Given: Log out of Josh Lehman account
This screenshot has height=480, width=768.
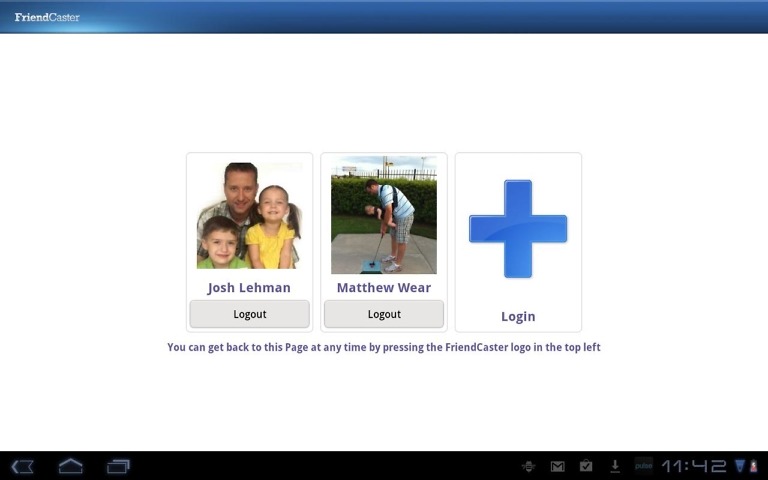Looking at the screenshot, I should coord(249,314).
